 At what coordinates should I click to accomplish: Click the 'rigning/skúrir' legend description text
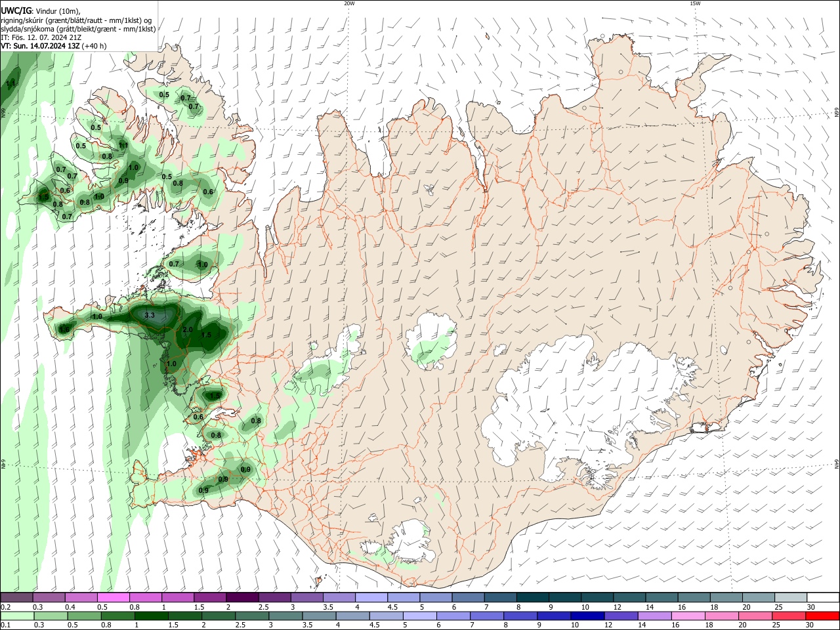24,20
